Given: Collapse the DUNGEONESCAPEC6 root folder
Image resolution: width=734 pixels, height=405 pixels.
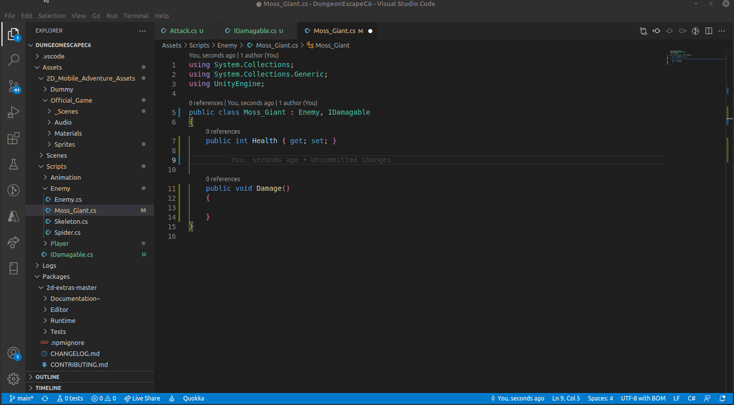Looking at the screenshot, I should (x=63, y=45).
